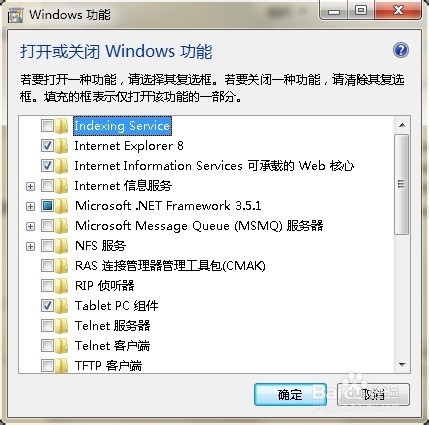Select the RAS 连接管理器管理工具包(CMAK) item
Viewport: 429px width, 425px height.
170,266
